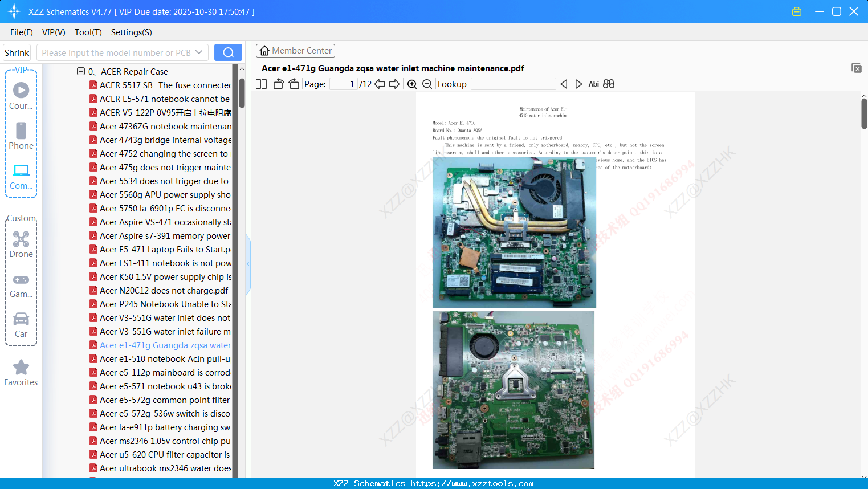Select the Acer e1-471g PDF document tab
The width and height of the screenshot is (868, 489).
393,68
